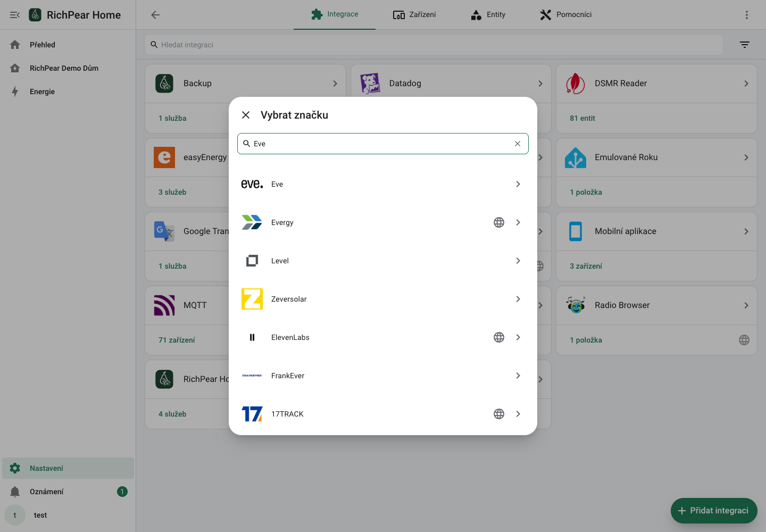Select the Level brand logo
The image size is (766, 532).
click(x=252, y=261)
